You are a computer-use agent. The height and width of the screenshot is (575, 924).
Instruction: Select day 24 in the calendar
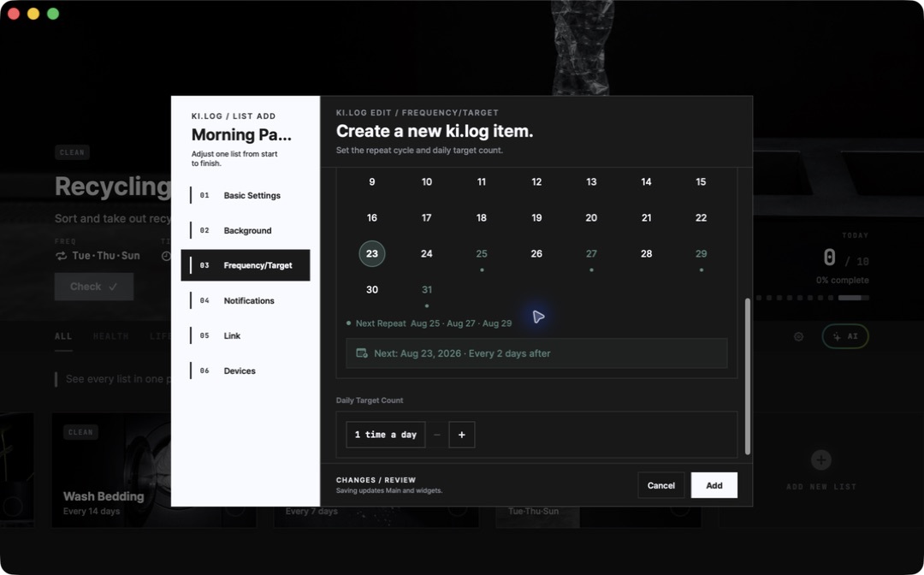(x=427, y=254)
